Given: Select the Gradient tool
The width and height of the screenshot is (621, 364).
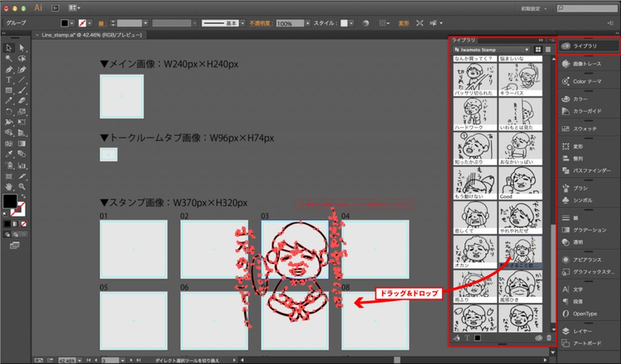Looking at the screenshot, I should point(22,144).
